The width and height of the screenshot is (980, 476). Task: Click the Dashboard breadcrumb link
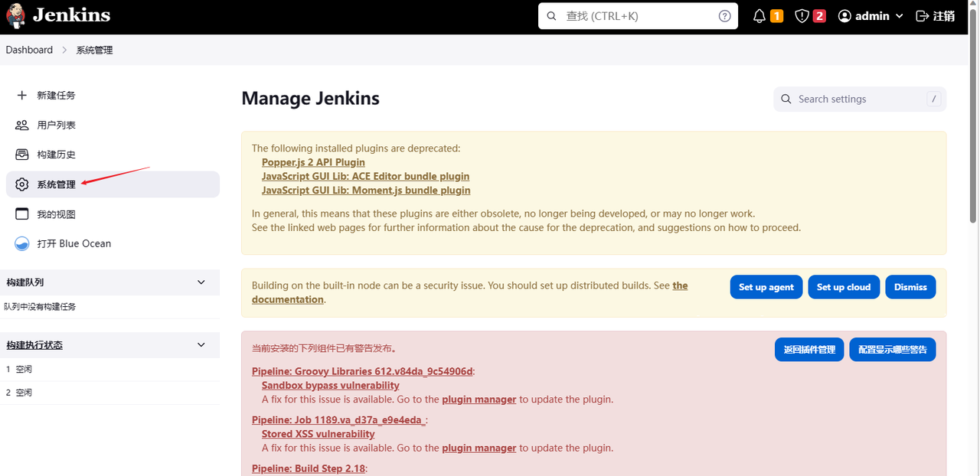(29, 50)
